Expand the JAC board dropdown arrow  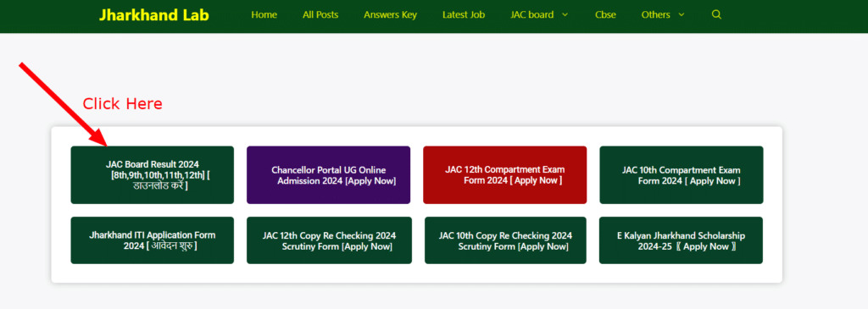tap(565, 15)
